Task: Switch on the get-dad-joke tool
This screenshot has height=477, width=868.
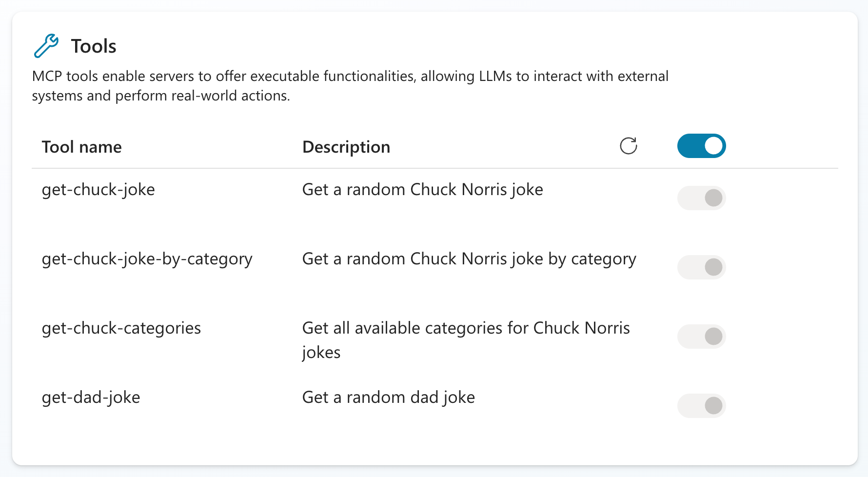Action: point(701,406)
